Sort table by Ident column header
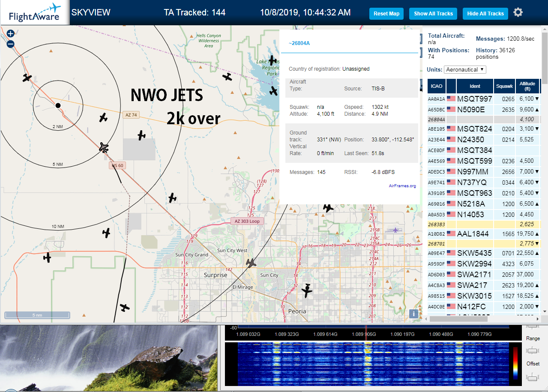 (x=475, y=86)
